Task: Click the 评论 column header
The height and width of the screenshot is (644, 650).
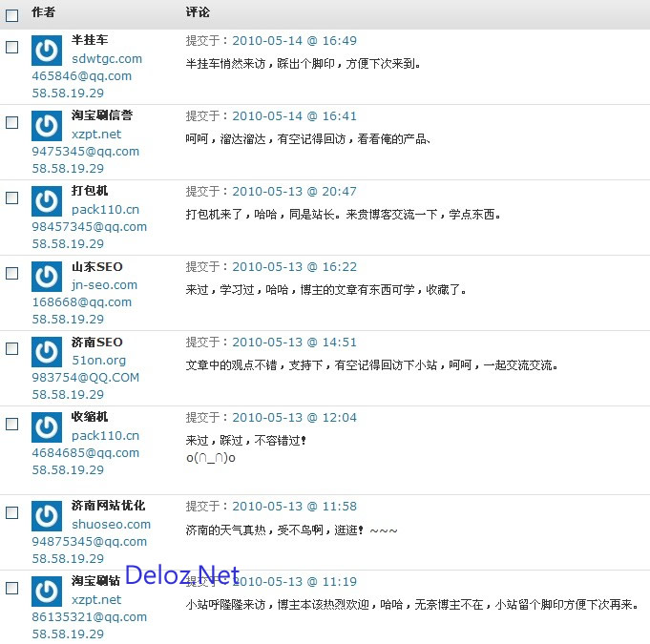Action: tap(198, 12)
